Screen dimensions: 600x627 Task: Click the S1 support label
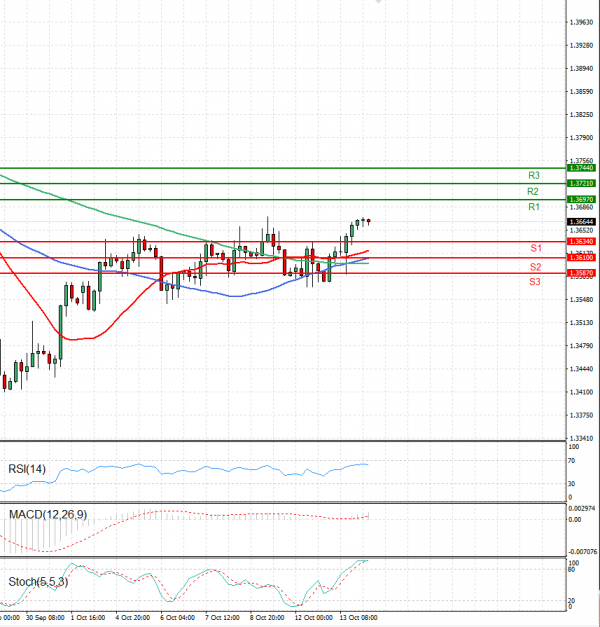click(536, 248)
